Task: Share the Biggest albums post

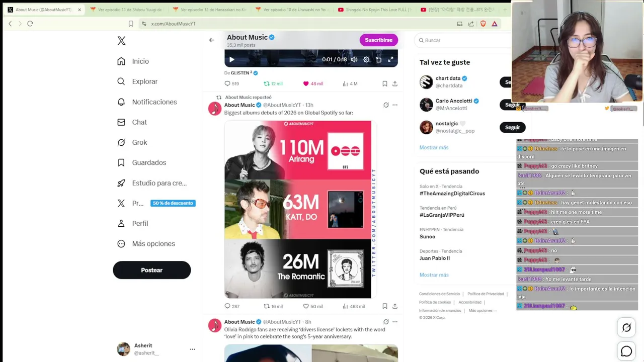Action: point(395,306)
